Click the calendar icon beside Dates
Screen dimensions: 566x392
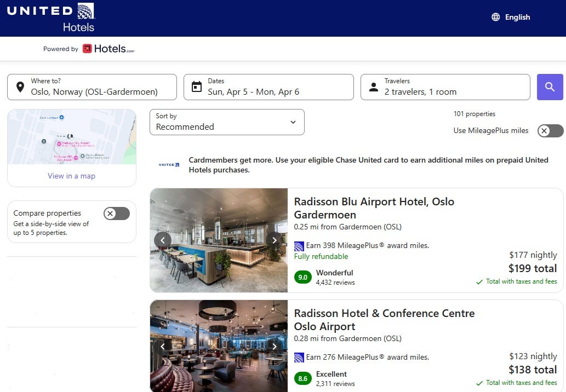click(x=197, y=87)
